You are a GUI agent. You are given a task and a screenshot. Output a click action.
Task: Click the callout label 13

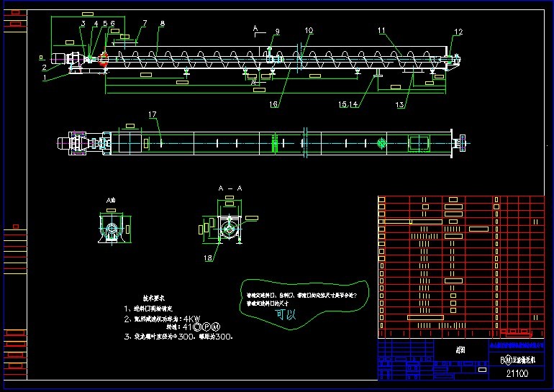pos(399,105)
